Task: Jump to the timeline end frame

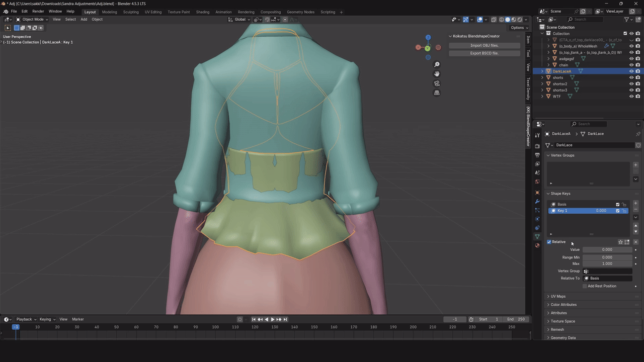Action: [285, 319]
